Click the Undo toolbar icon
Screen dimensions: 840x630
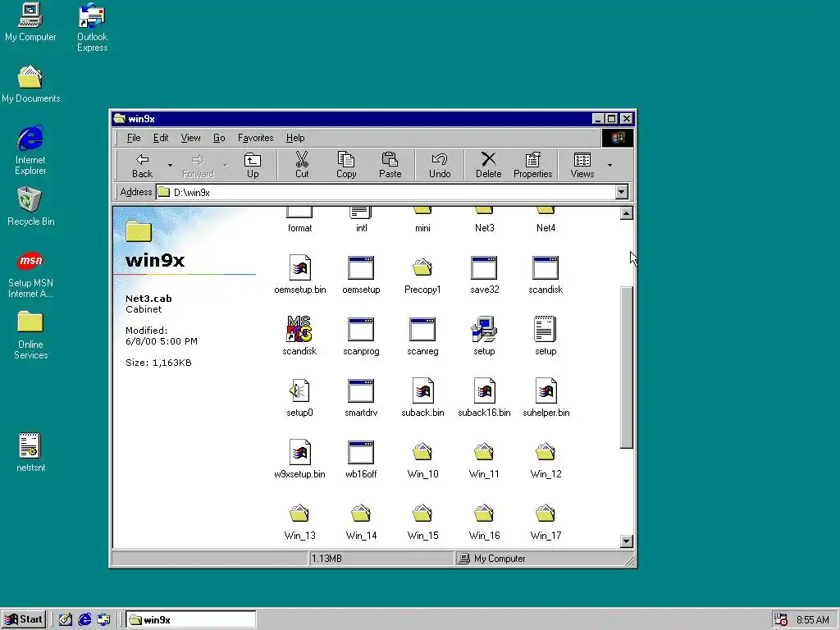point(440,159)
